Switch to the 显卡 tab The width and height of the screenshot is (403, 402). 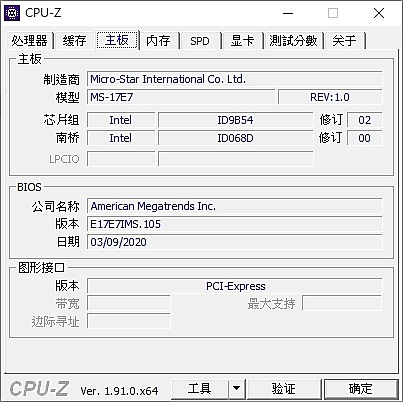point(242,41)
